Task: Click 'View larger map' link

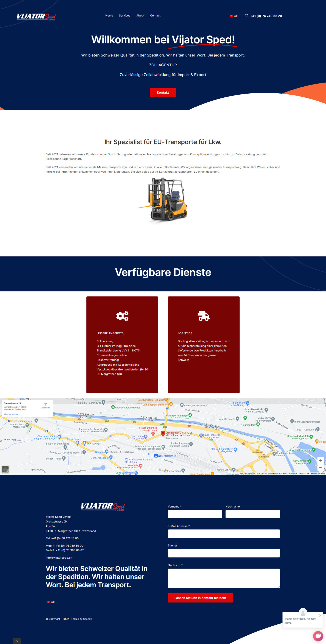Action: pos(11,414)
